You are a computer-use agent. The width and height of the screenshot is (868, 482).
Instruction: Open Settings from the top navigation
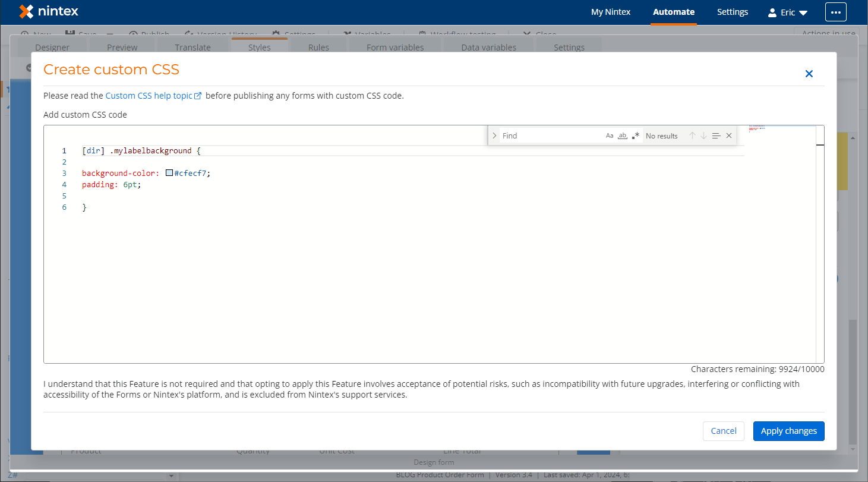(732, 11)
